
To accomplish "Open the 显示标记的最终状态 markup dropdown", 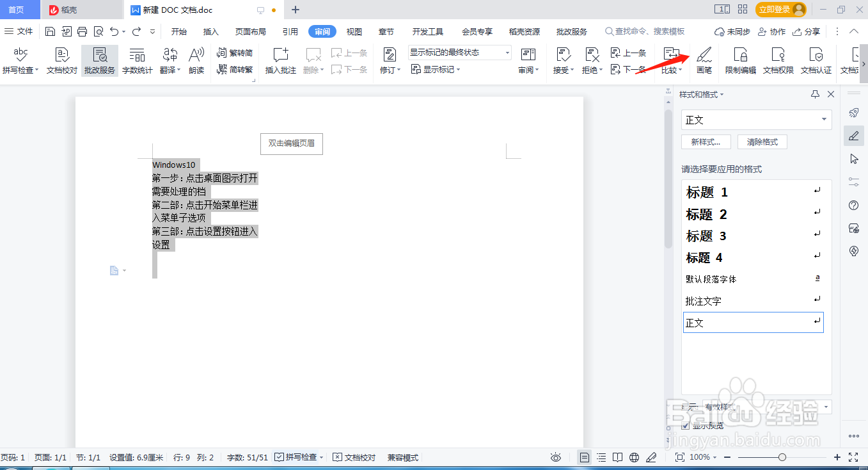I will pyautogui.click(x=457, y=52).
